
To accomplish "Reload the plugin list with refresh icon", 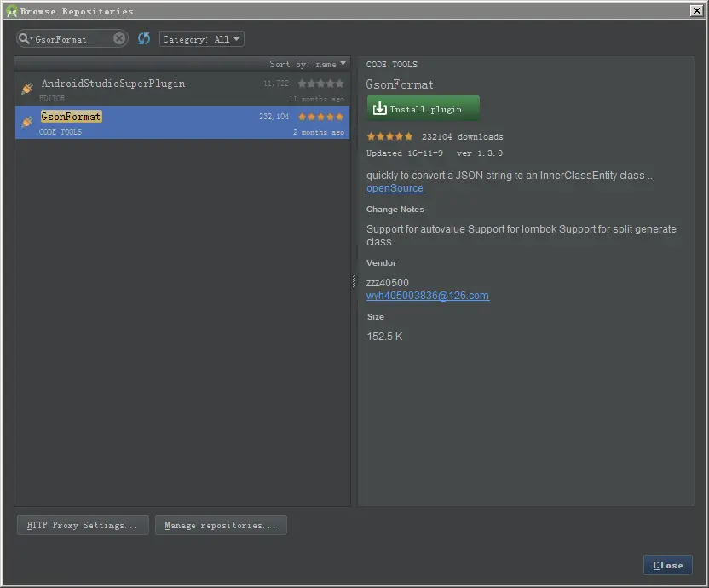I will [x=144, y=39].
